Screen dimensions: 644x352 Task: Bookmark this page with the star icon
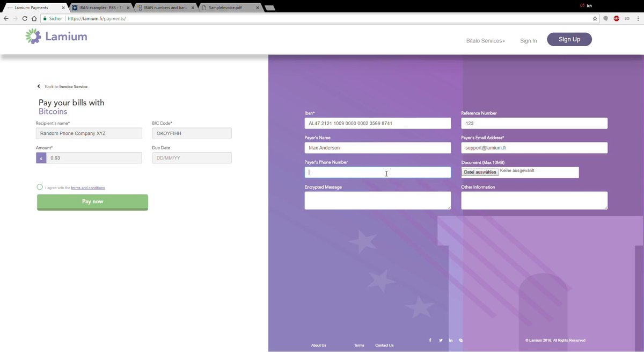[595, 18]
